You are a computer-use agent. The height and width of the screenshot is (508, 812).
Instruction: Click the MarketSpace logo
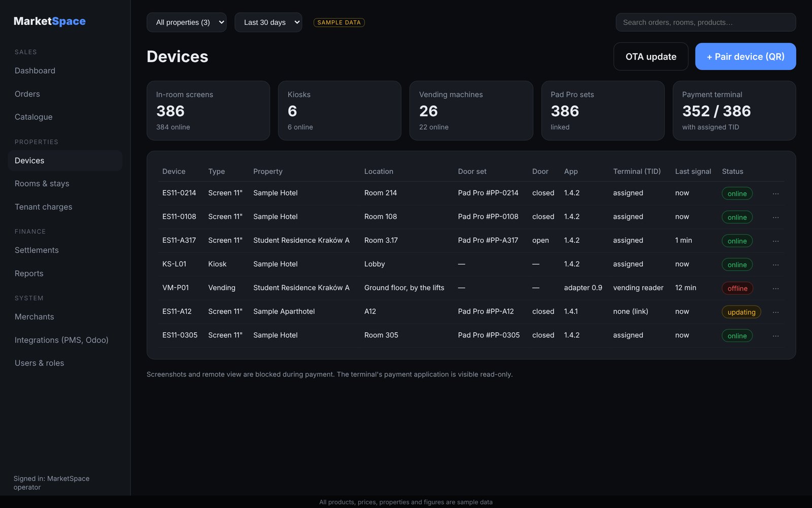(x=50, y=21)
